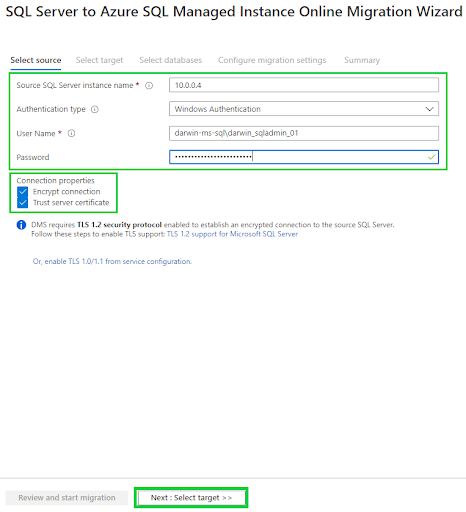The image size is (466, 512).
Task: Switch to Select source tab
Action: [x=36, y=60]
